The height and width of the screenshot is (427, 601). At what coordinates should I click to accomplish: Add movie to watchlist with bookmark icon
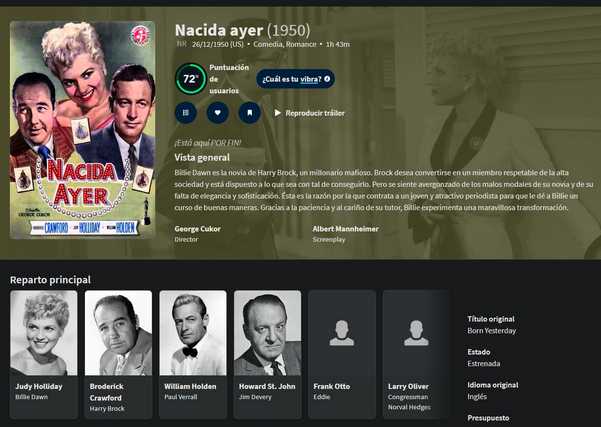(250, 113)
